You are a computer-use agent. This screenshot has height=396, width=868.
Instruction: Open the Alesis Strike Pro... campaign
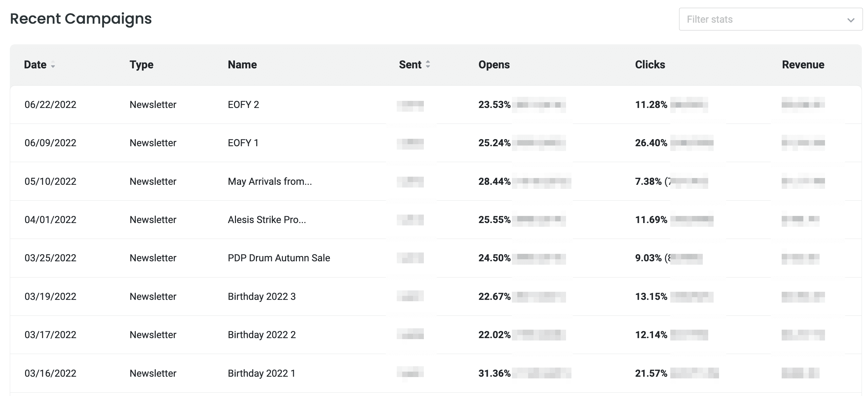pos(266,220)
